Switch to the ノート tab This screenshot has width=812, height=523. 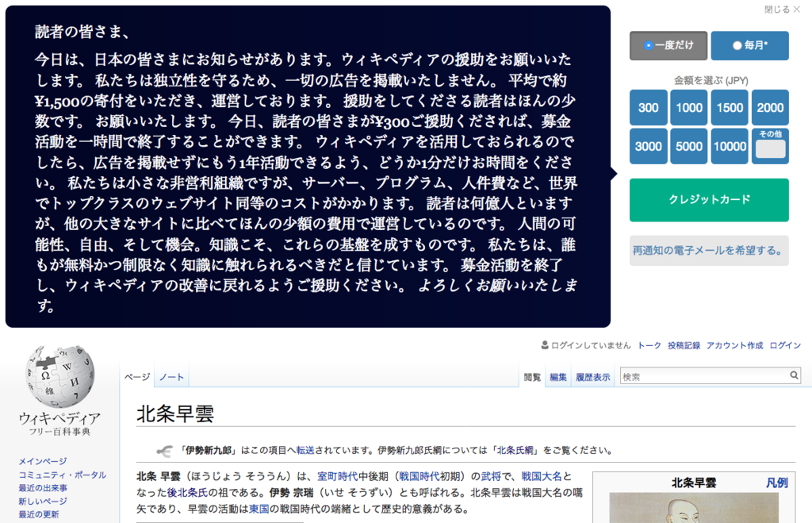pos(171,377)
